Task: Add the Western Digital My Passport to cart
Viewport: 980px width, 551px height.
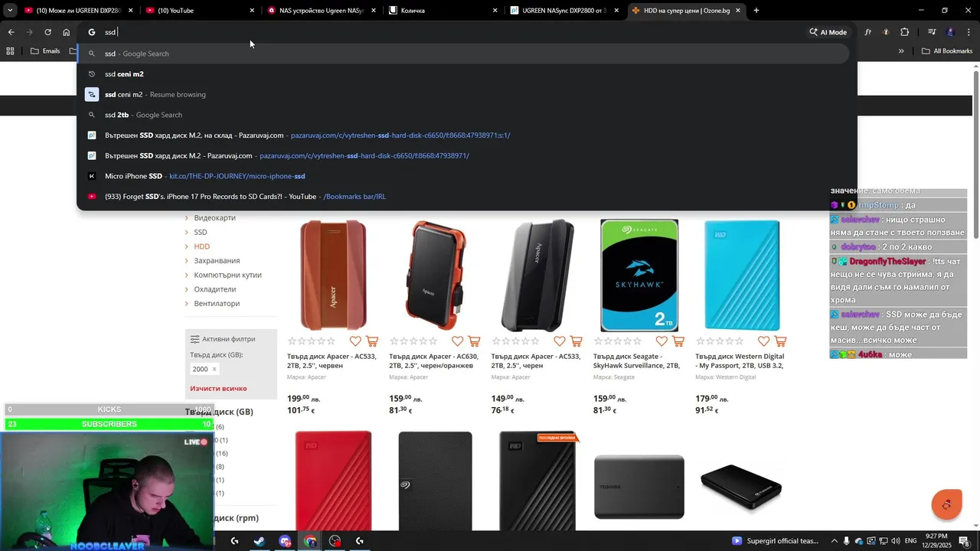Action: [x=780, y=341]
